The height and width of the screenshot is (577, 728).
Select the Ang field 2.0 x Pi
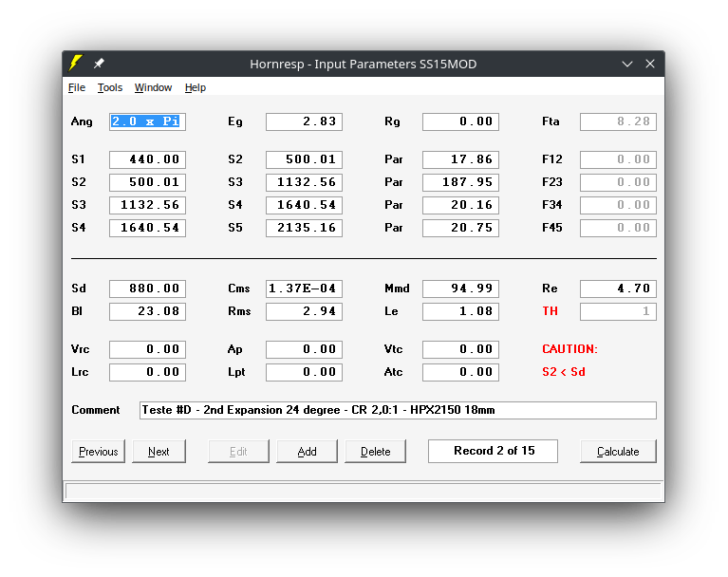pyautogui.click(x=148, y=121)
